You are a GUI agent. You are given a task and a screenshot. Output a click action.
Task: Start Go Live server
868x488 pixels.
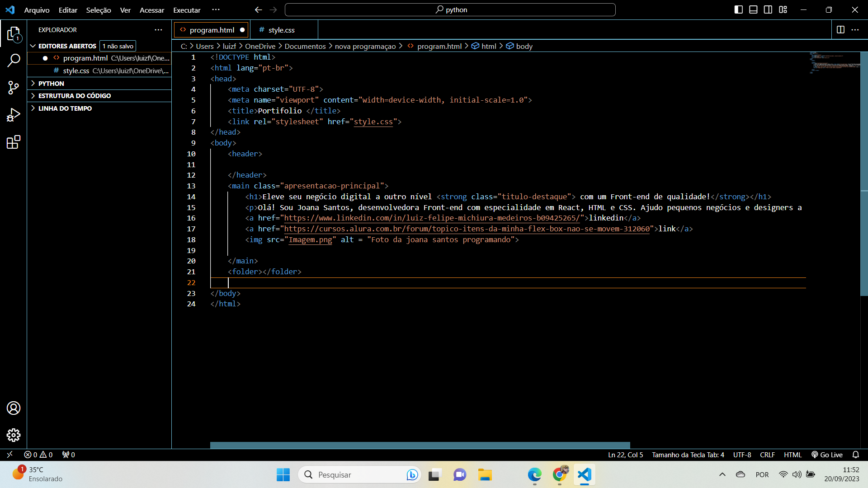(x=827, y=455)
